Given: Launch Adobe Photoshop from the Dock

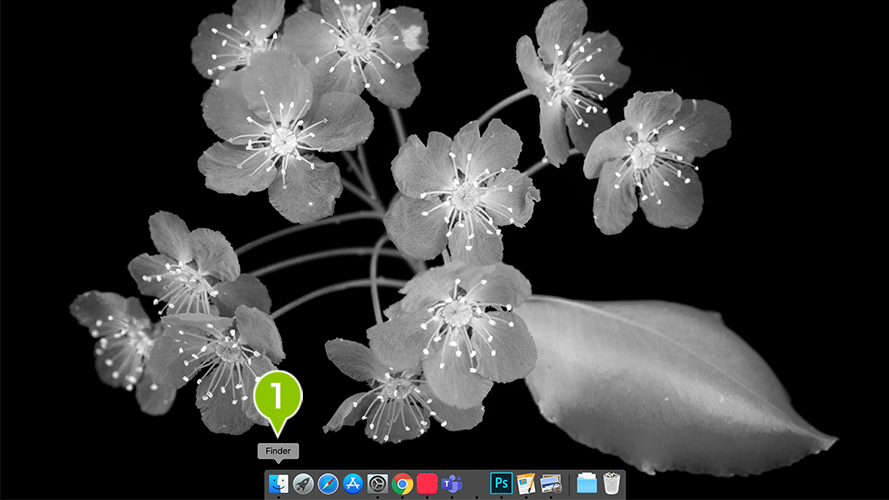Looking at the screenshot, I should tap(501, 484).
